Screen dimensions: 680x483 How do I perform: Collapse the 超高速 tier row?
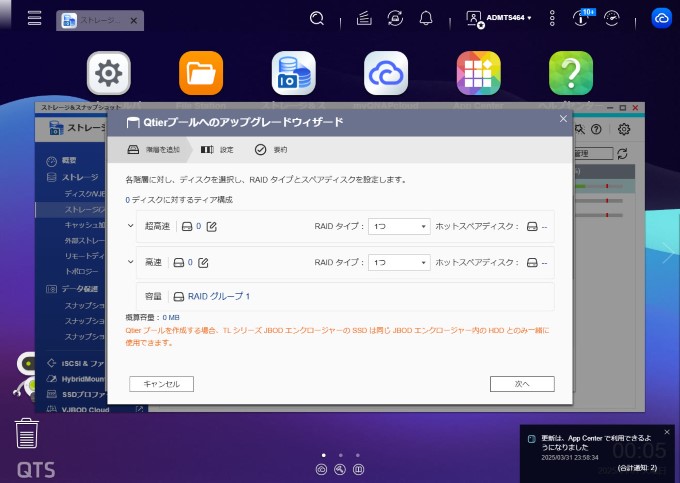[x=131, y=226]
